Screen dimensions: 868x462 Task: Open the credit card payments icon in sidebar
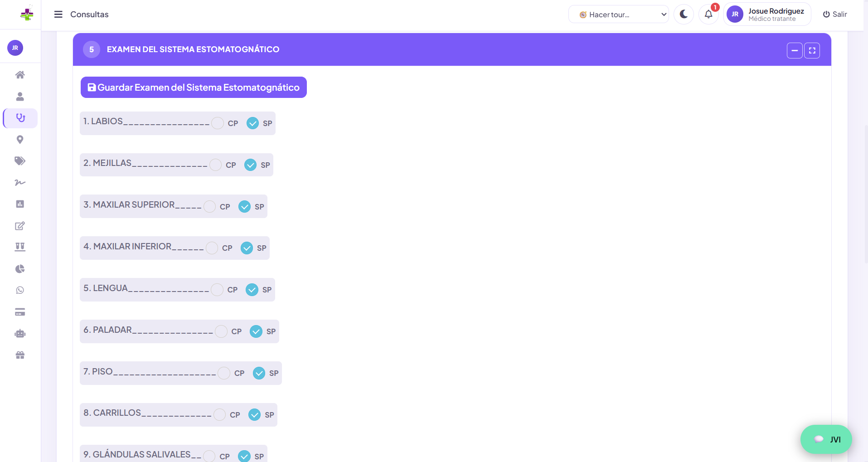click(x=20, y=312)
